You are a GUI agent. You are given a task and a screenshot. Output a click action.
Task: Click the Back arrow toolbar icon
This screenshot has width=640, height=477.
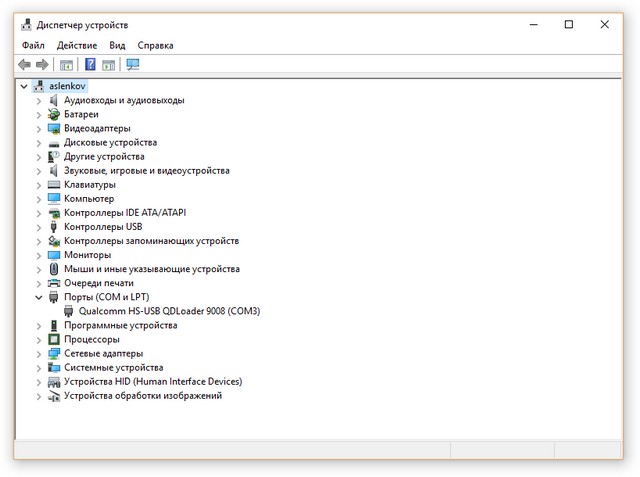tap(24, 64)
